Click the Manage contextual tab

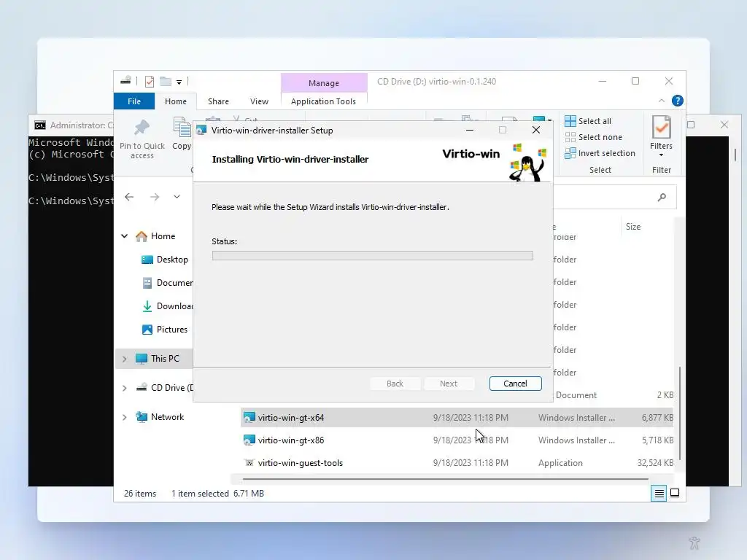pos(323,83)
